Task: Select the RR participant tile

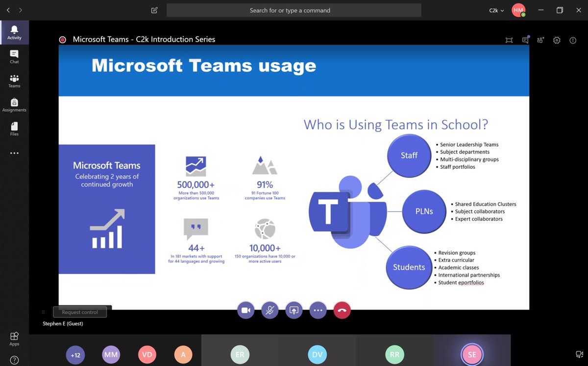Action: [394, 350]
